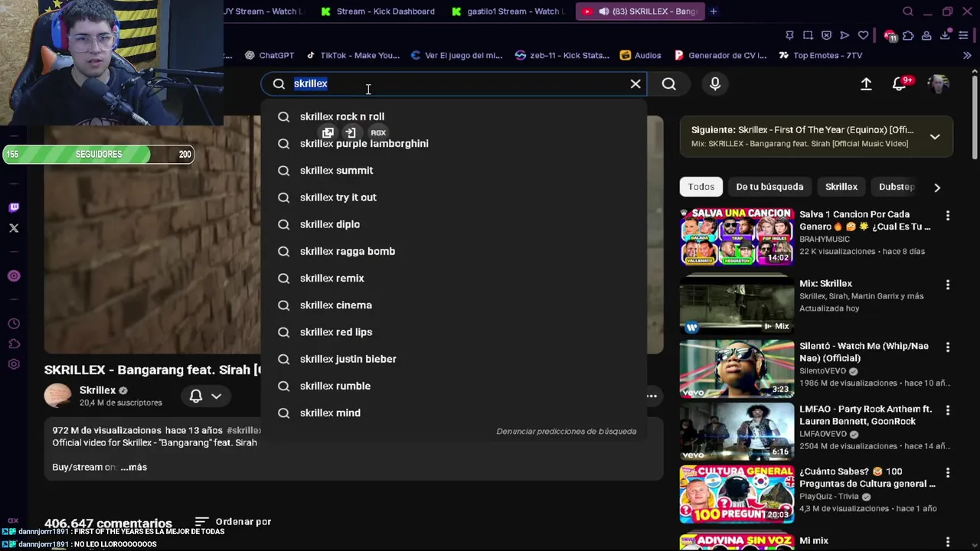Screen dimensions: 980x551
Task: Open options for LMFAO Party Rock video
Action: point(948,410)
